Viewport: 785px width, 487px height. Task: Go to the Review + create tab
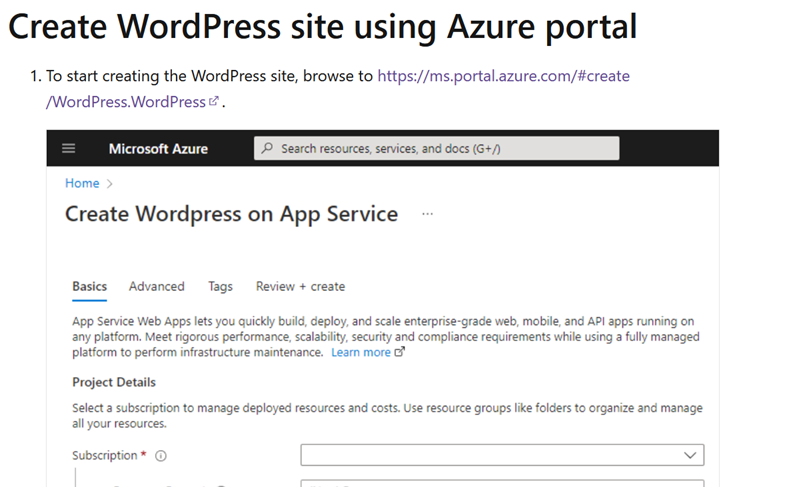(300, 287)
